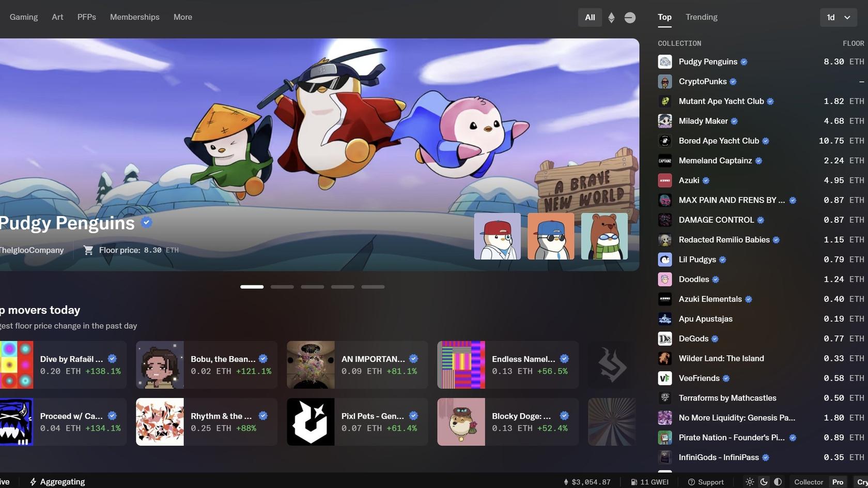Open Redacted Remilio Babies icon

point(665,240)
